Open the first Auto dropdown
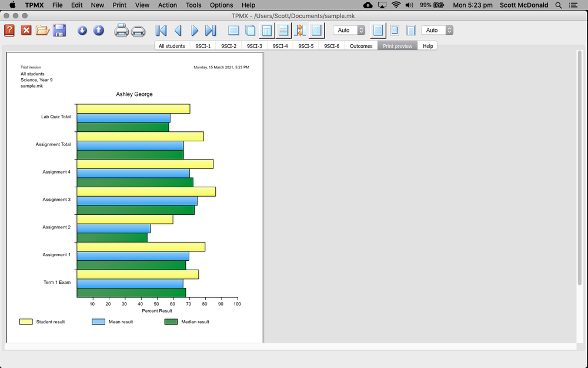Image resolution: width=588 pixels, height=368 pixels. tap(349, 31)
